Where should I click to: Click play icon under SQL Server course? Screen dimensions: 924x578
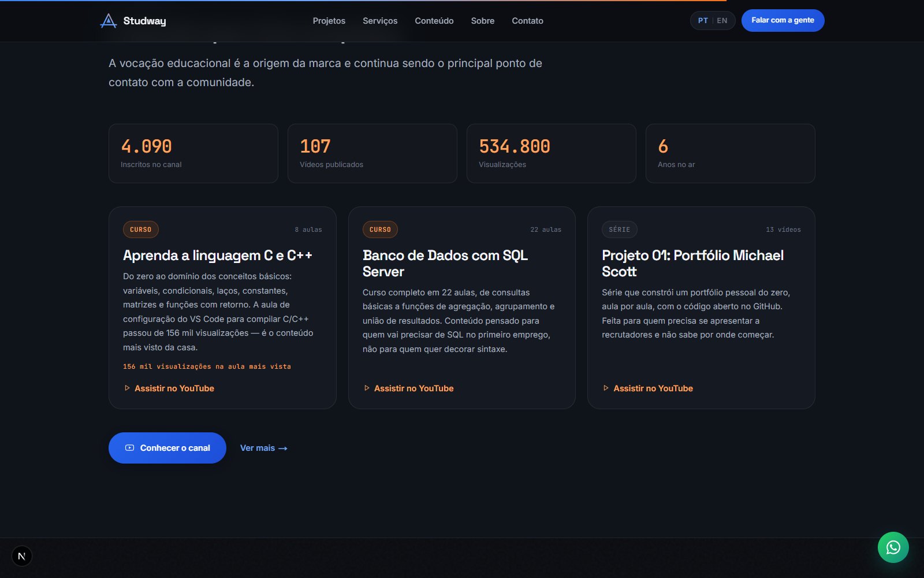click(367, 388)
